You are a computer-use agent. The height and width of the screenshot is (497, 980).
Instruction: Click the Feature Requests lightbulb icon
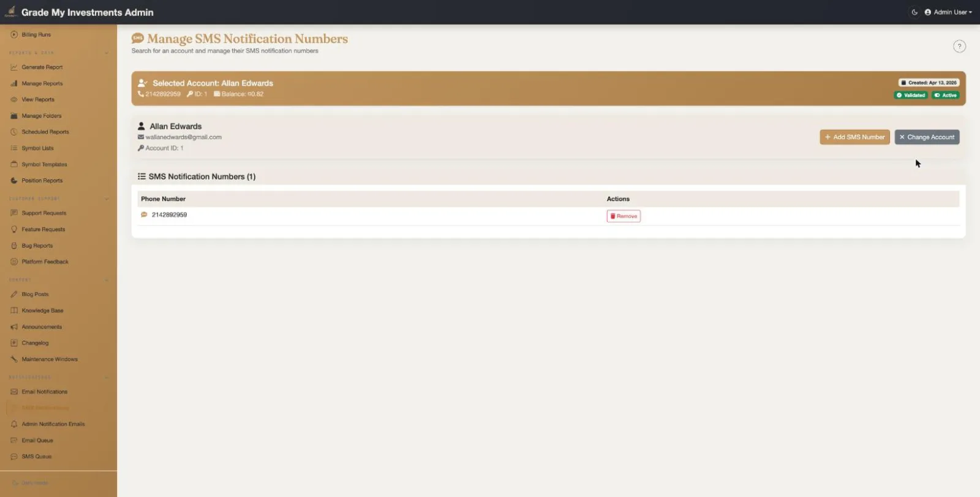[x=14, y=229]
